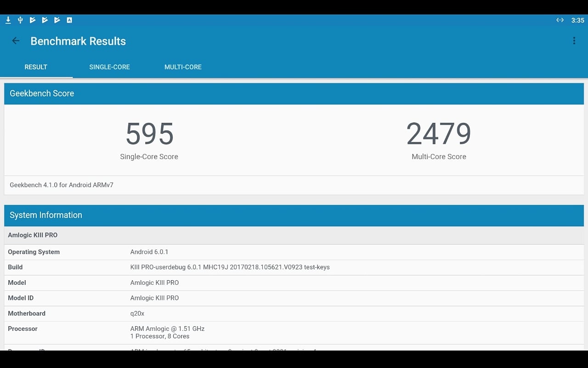This screenshot has width=588, height=368.
Task: Switch to the MULTI-CORE tab
Action: tap(183, 67)
